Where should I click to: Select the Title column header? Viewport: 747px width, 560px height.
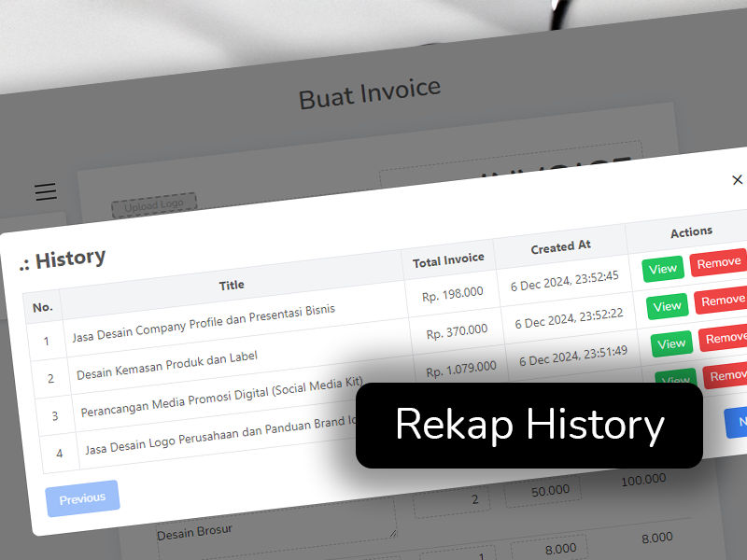coord(232,286)
